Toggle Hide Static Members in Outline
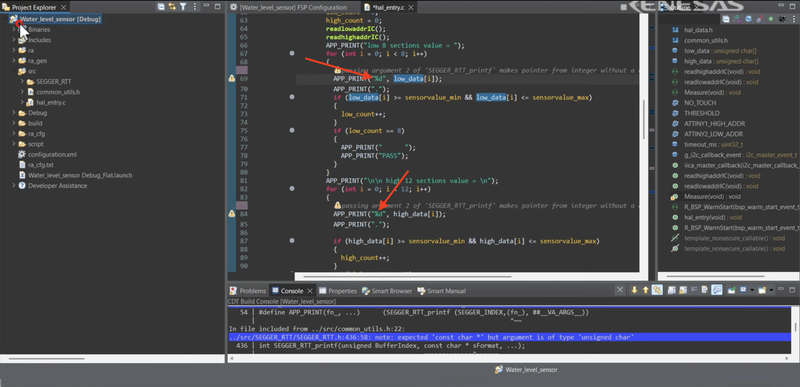The width and height of the screenshot is (800, 387). pos(760,19)
